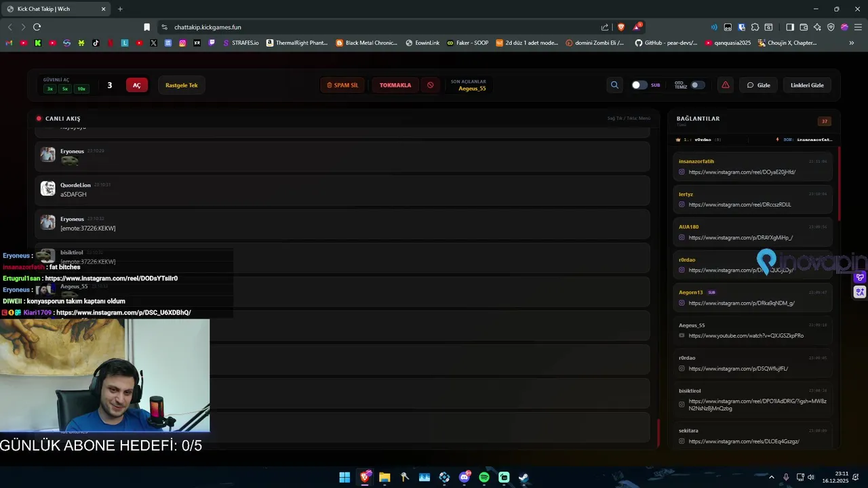Select the 3x multiplier chip
Viewport: 868px width, 488px height.
50,89
